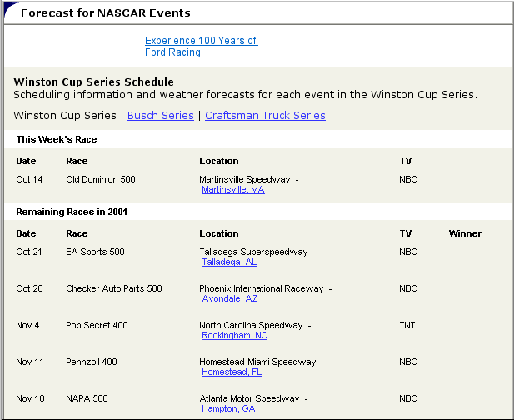Screen dimensions: 514x420
Task: Click the blue corner icon beside the title
Action: tap(10, 8)
